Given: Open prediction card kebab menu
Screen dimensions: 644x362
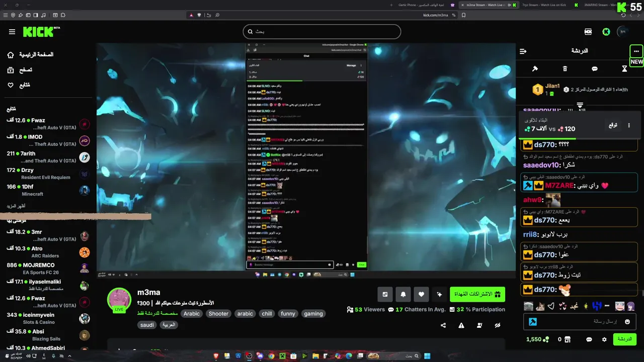Looking at the screenshot, I should point(629,125).
